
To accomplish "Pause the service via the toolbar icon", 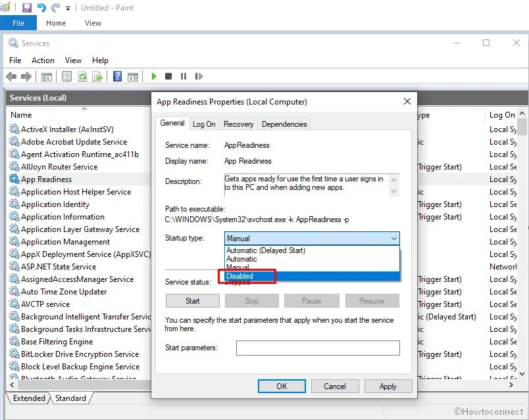I will pyautogui.click(x=185, y=76).
